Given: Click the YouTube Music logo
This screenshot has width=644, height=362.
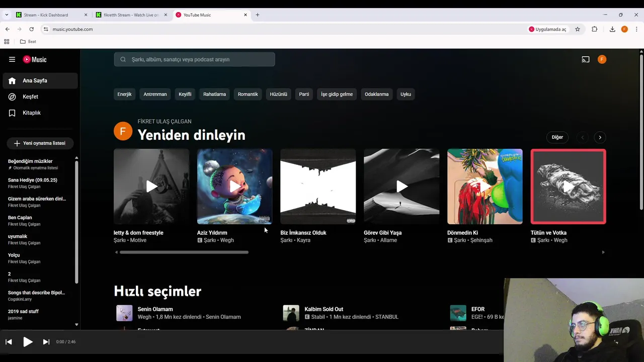Looking at the screenshot, I should 35,59.
